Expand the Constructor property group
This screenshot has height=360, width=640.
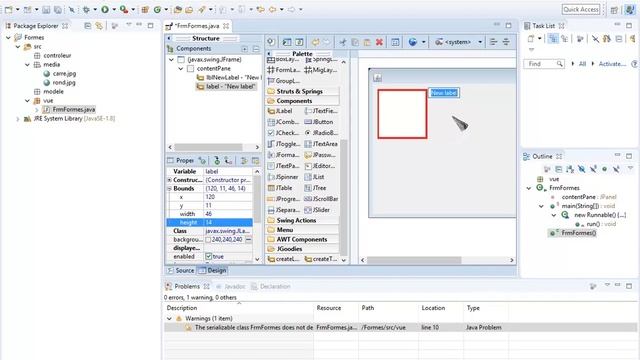coord(169,180)
